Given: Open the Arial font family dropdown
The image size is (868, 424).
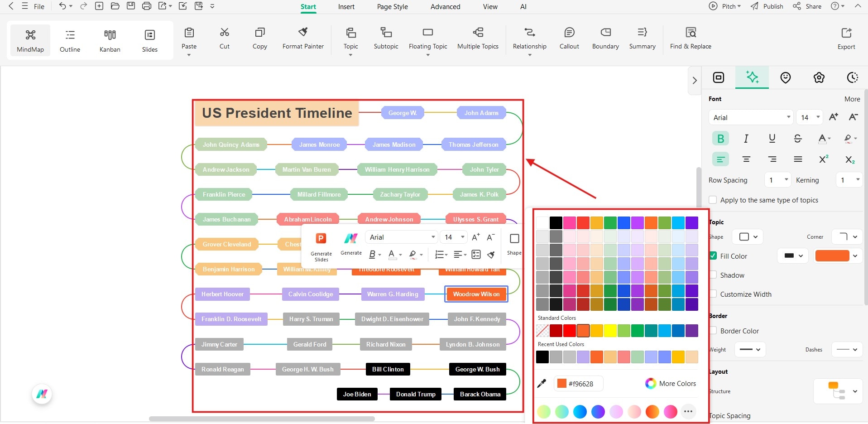Looking at the screenshot, I should pyautogui.click(x=749, y=117).
